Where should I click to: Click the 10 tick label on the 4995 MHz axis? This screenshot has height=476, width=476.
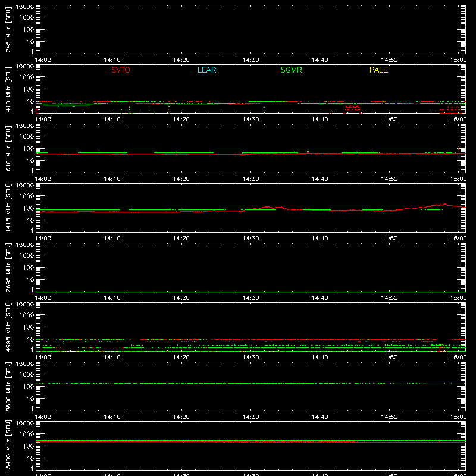tap(31, 339)
